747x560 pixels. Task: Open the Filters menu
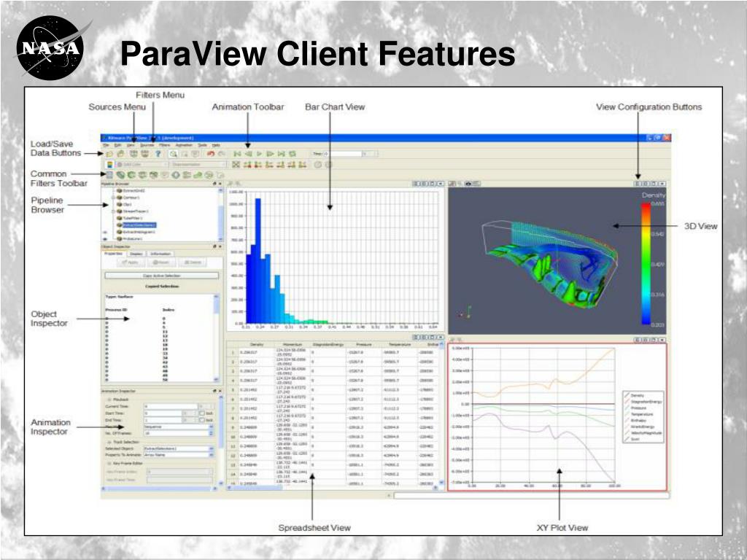[164, 145]
